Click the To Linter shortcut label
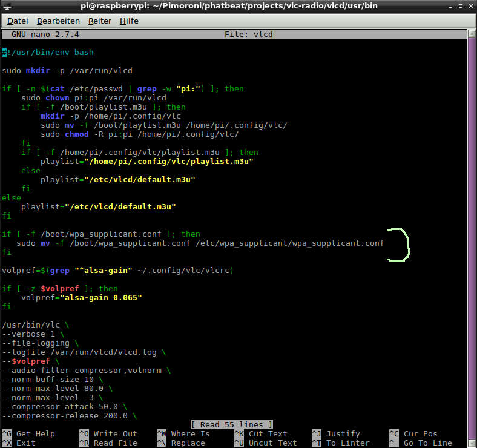This screenshot has width=477, height=448. 347,443
